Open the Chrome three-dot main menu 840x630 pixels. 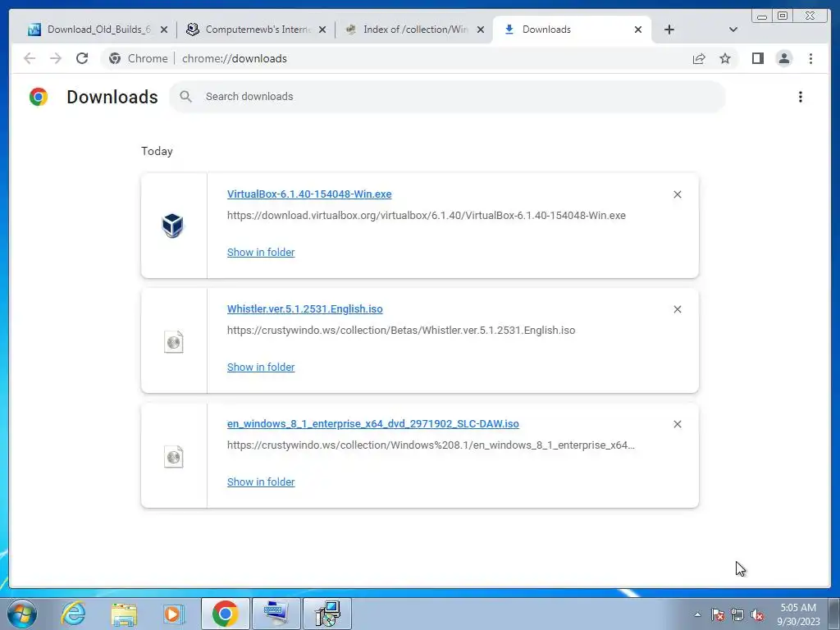[810, 58]
